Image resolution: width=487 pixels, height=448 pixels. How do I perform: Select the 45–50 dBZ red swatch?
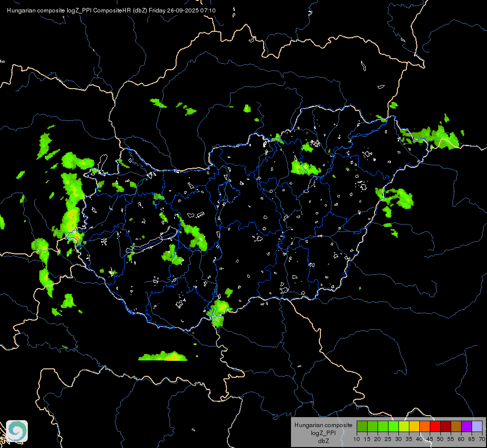435,426
